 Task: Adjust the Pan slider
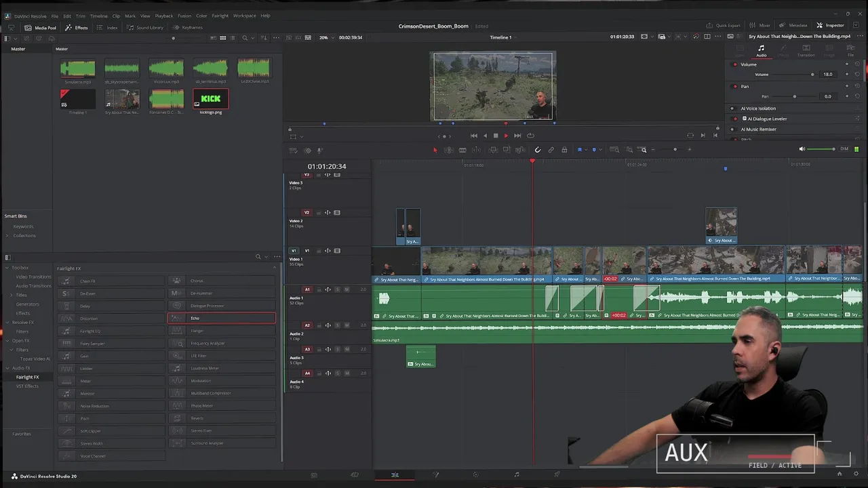pyautogui.click(x=794, y=96)
